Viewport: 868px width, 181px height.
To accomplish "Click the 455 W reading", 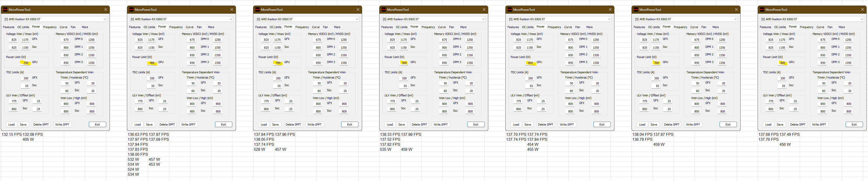I will pos(533,149).
